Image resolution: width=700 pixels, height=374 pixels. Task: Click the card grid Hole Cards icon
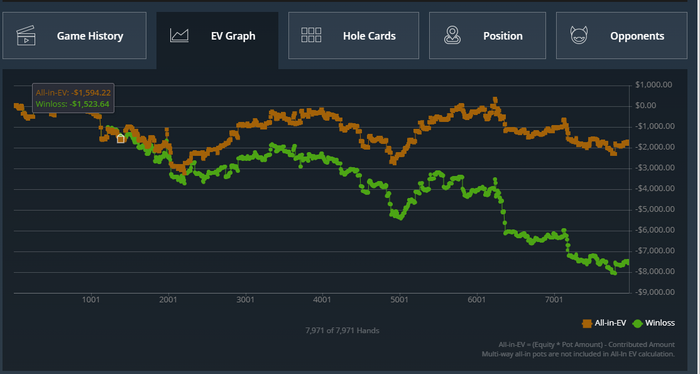[311, 35]
